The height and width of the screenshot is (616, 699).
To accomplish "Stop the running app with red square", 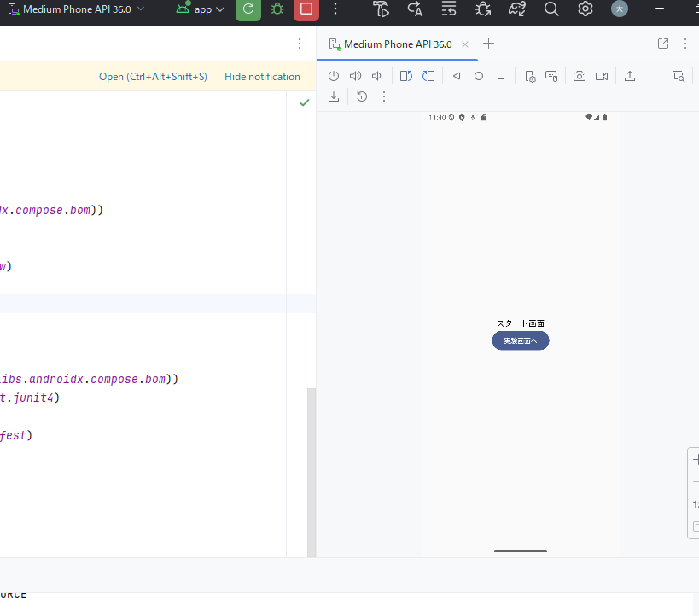I will click(x=306, y=9).
